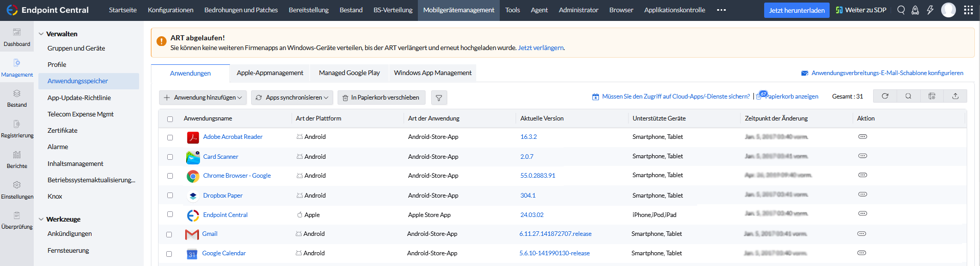Open the Konfigurationen menu
This screenshot has width=980, height=266.
[170, 10]
